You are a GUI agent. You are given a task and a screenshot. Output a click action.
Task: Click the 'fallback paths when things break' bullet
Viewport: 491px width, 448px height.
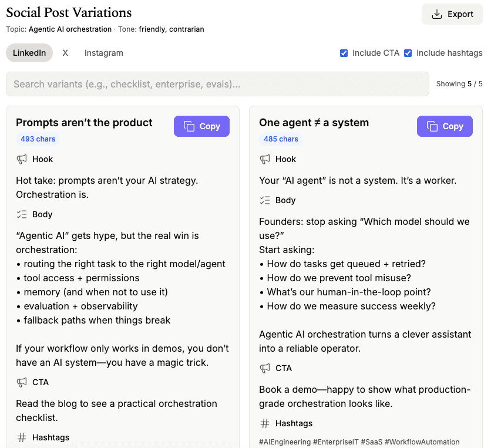tap(93, 320)
